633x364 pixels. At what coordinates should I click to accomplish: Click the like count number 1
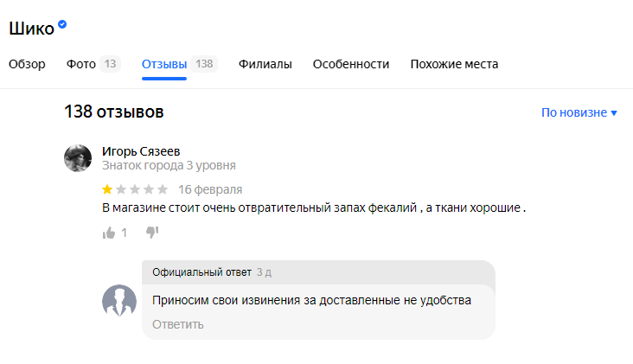pyautogui.click(x=125, y=233)
